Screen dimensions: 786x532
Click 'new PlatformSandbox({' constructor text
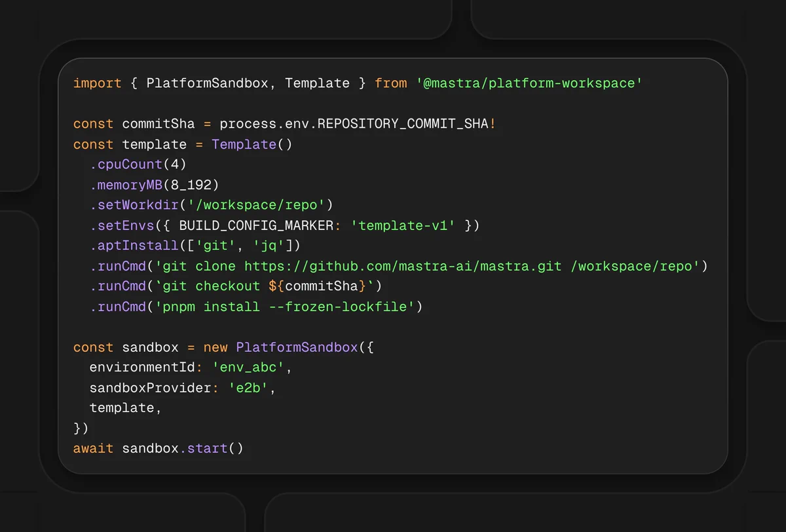[x=289, y=347]
